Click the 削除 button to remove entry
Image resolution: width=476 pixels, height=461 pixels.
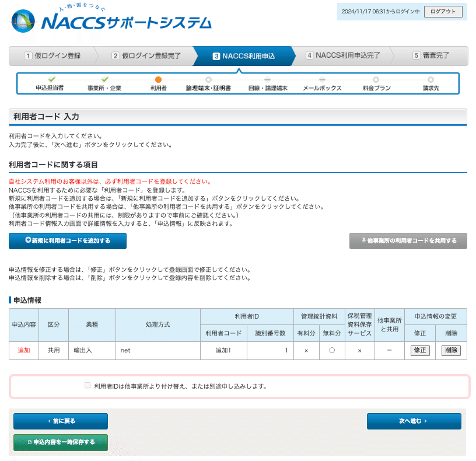pyautogui.click(x=450, y=351)
